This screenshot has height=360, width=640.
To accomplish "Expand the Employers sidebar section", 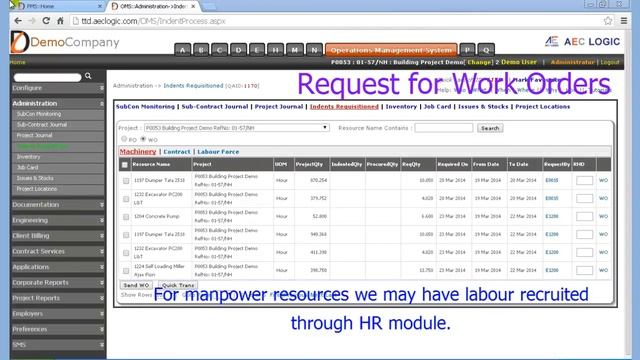I will tap(58, 313).
